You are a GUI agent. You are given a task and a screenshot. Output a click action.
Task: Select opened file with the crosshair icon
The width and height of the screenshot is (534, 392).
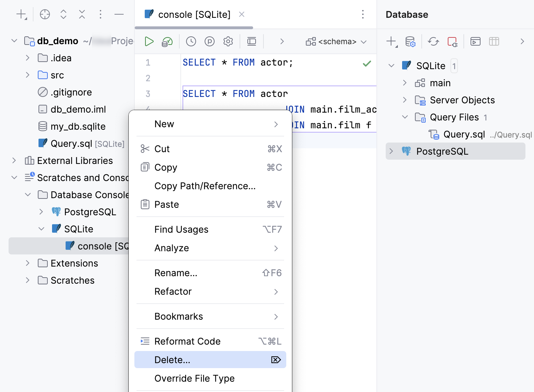(x=45, y=14)
